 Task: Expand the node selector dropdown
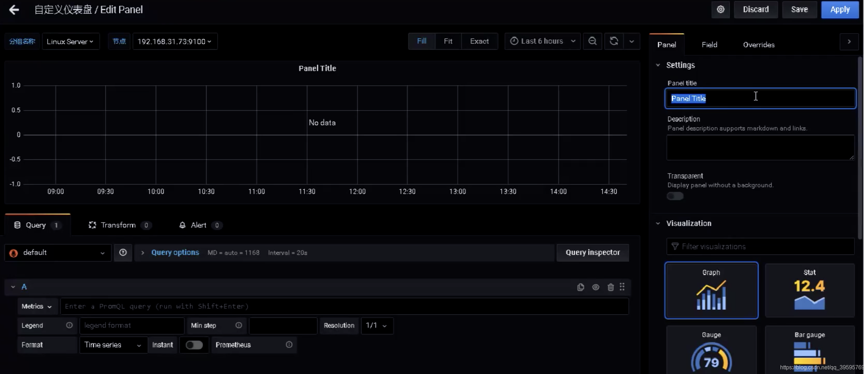[x=173, y=41]
